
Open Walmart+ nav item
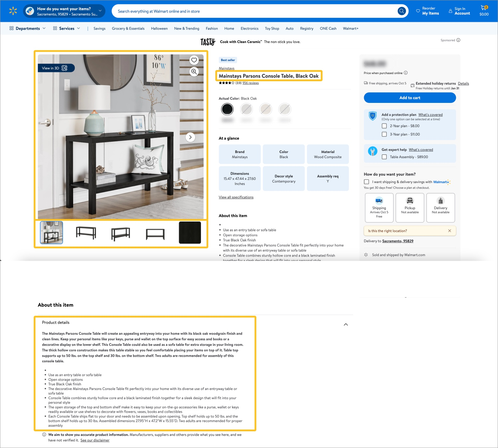[x=351, y=28]
